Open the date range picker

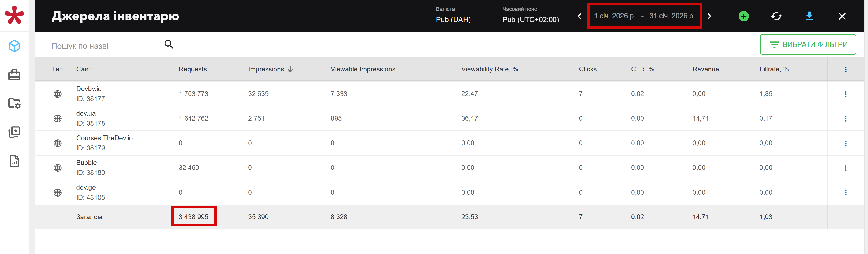click(x=644, y=16)
